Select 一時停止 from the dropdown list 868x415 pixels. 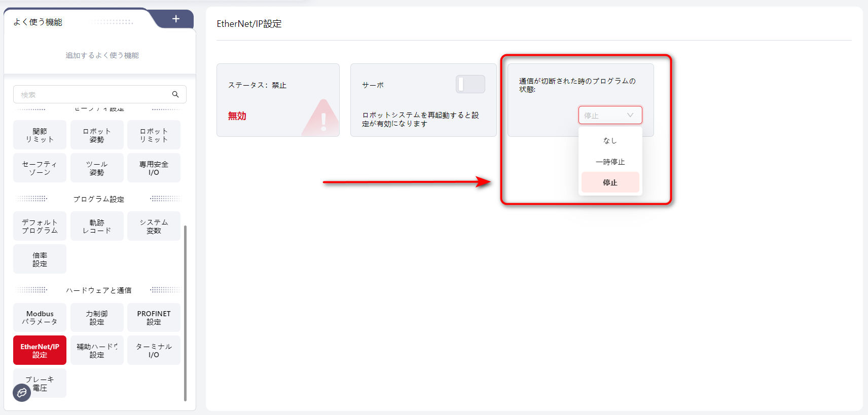pos(610,162)
